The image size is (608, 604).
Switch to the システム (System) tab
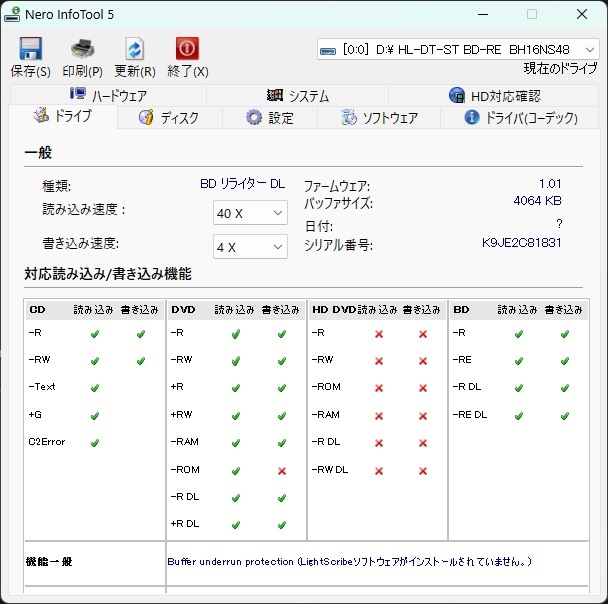(x=298, y=96)
